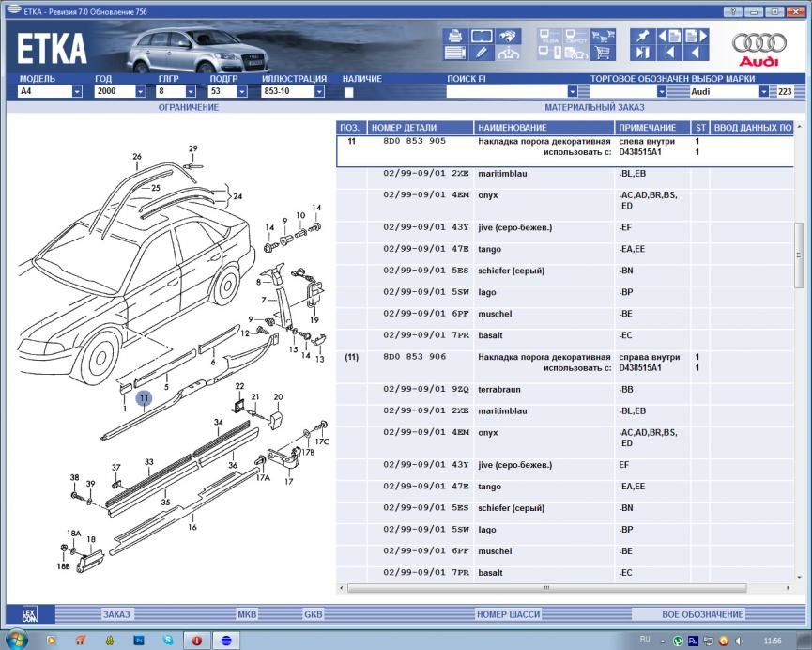Click the 223 number field

[x=785, y=91]
